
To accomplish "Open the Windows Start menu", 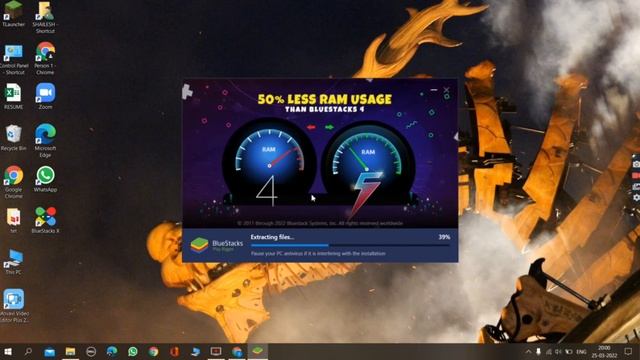I will (8, 351).
